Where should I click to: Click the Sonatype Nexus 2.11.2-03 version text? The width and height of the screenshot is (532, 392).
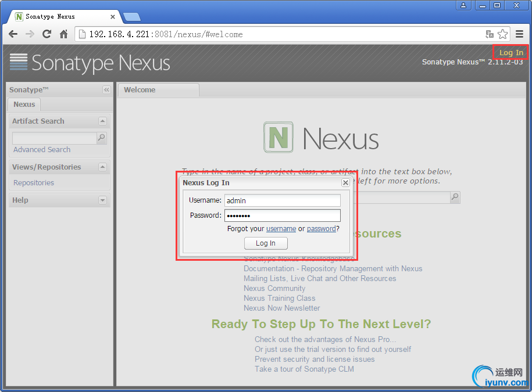pos(472,62)
